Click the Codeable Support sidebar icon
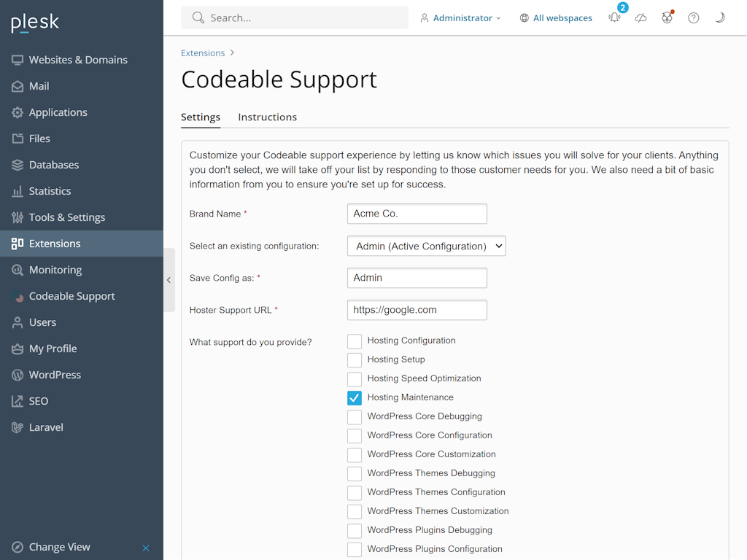This screenshot has height=560, width=747. click(18, 296)
